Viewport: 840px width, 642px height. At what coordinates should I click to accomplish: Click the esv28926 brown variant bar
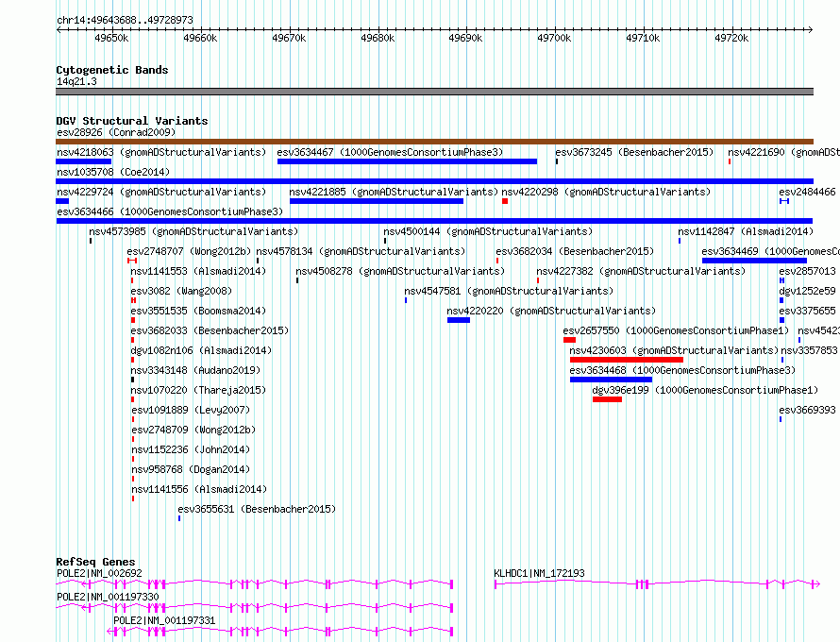click(434, 142)
